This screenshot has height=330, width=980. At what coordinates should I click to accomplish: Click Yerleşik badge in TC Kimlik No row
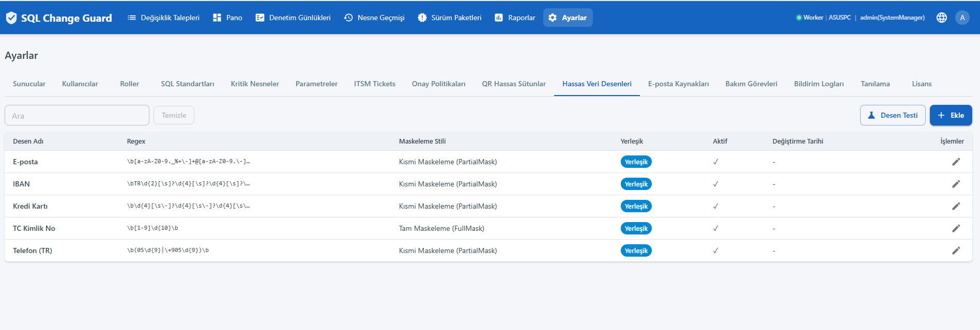tap(636, 228)
